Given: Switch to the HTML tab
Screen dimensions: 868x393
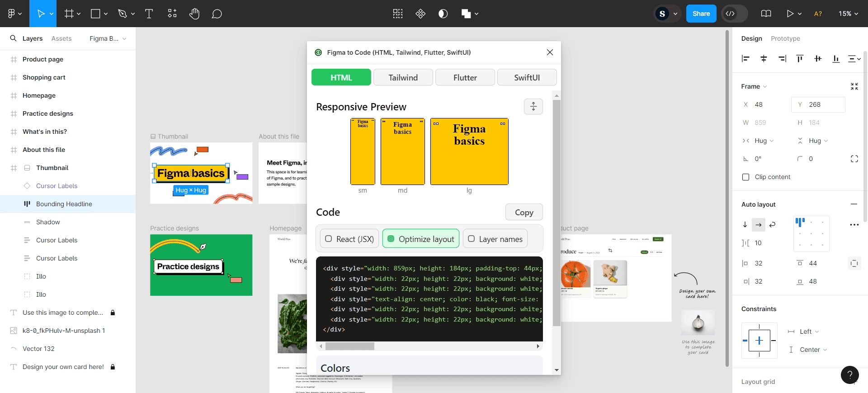Looking at the screenshot, I should (x=341, y=77).
